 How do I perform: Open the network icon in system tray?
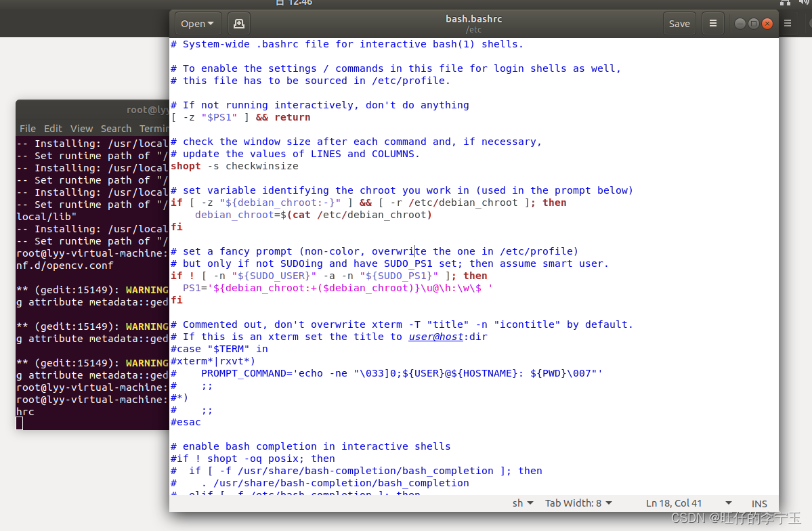click(785, 3)
